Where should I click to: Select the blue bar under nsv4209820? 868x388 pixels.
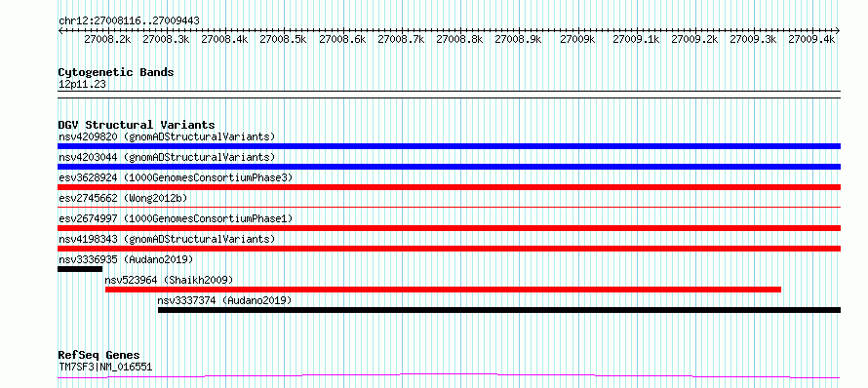pyautogui.click(x=449, y=146)
